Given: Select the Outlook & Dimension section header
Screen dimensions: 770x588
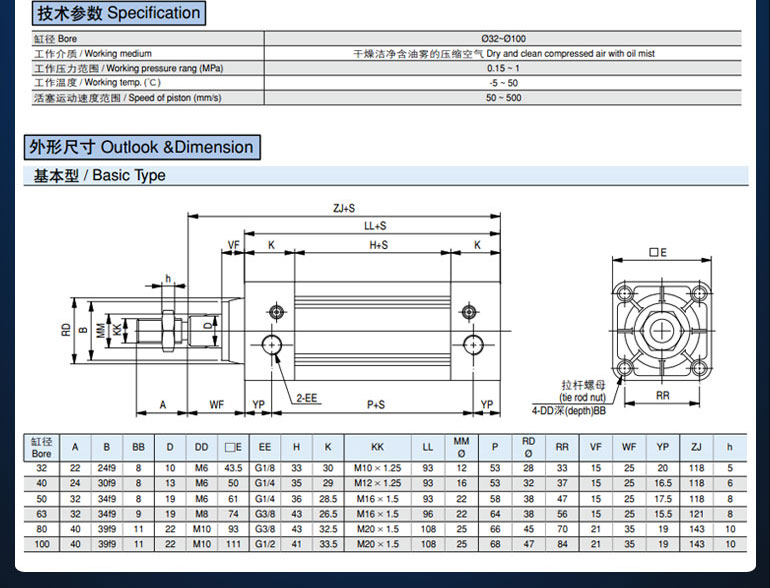Looking at the screenshot, I should point(142,147).
